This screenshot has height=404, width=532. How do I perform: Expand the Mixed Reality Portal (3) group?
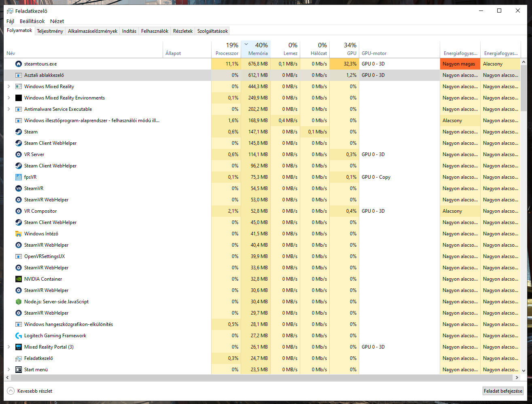pyautogui.click(x=9, y=347)
